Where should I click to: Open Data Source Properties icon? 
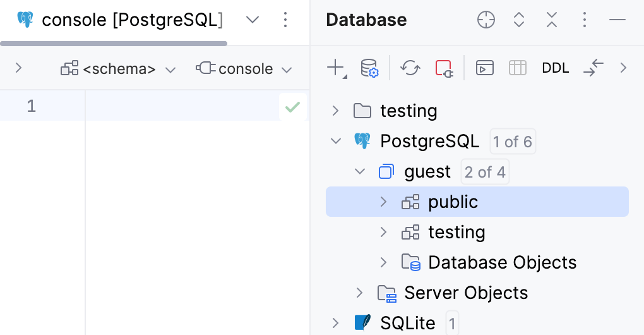[x=369, y=68]
